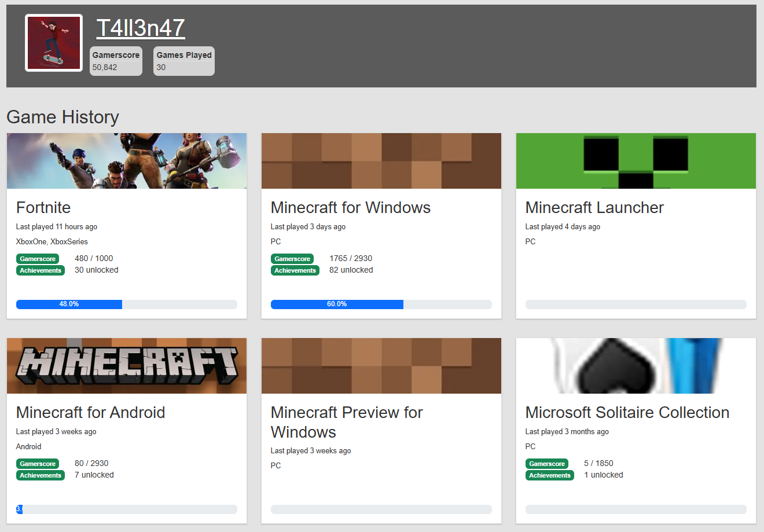Click the Fortnite 48.0% progress bar

click(x=127, y=304)
